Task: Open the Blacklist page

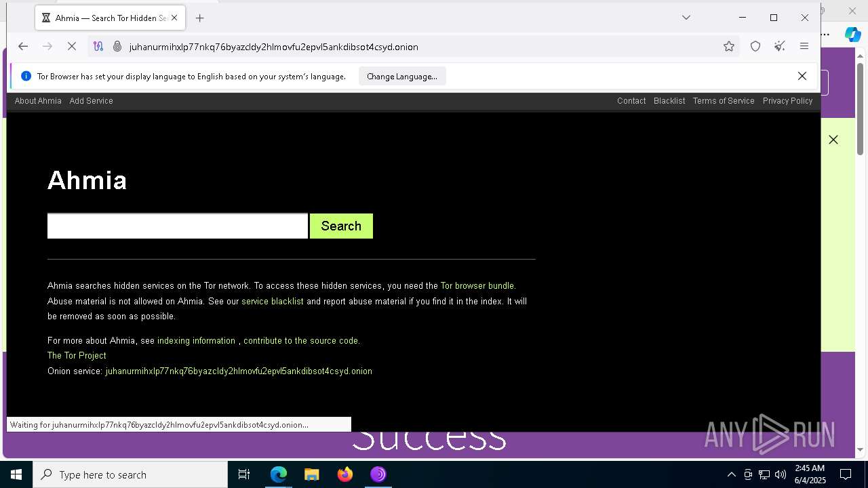Action: (669, 101)
